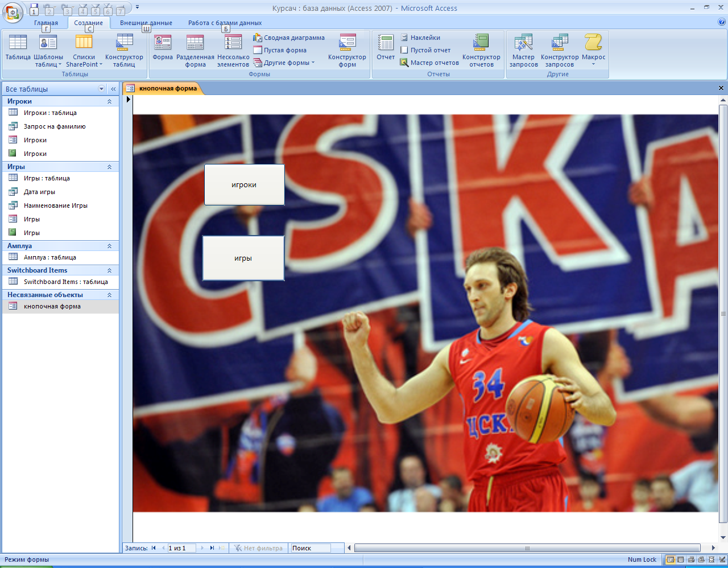Select Игроки : таблица in navigation pane

coord(61,113)
